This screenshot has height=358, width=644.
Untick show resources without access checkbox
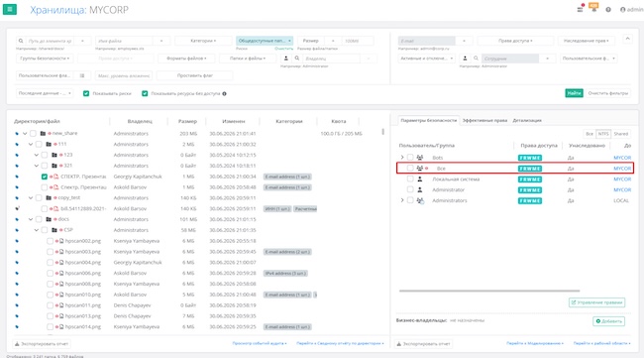pos(145,93)
